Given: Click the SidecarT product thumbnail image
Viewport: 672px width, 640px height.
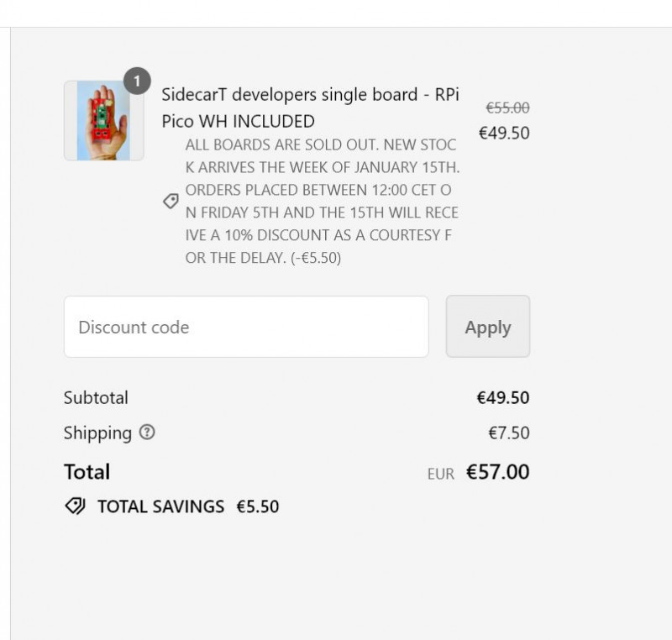Looking at the screenshot, I should tap(103, 120).
